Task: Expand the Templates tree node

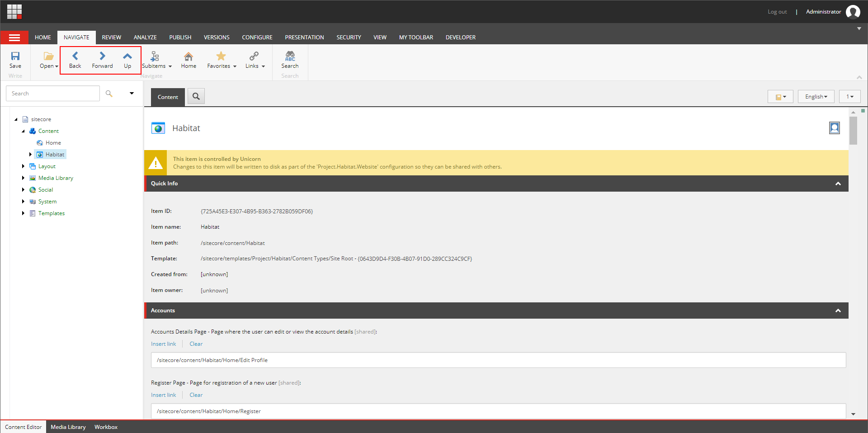Action: [x=23, y=213]
